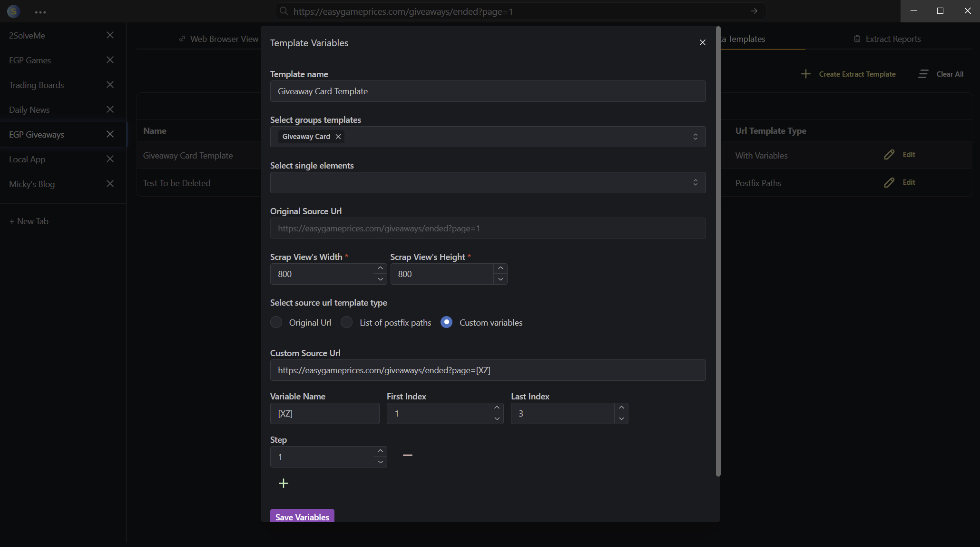Close the Template Variables dialog
This screenshot has width=980, height=547.
(702, 42)
